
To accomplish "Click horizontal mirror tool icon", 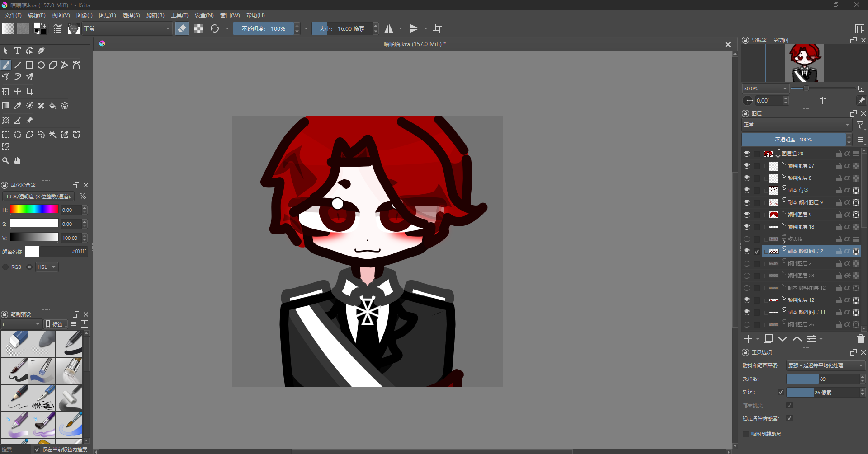I will 389,28.
